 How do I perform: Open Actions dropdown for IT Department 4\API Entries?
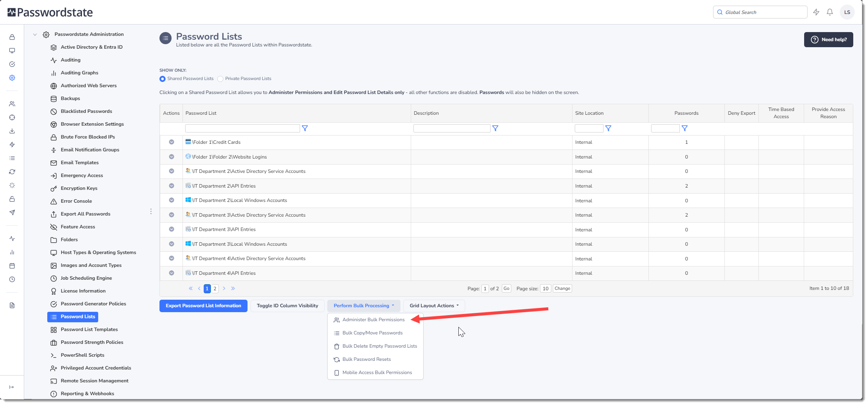tap(172, 273)
